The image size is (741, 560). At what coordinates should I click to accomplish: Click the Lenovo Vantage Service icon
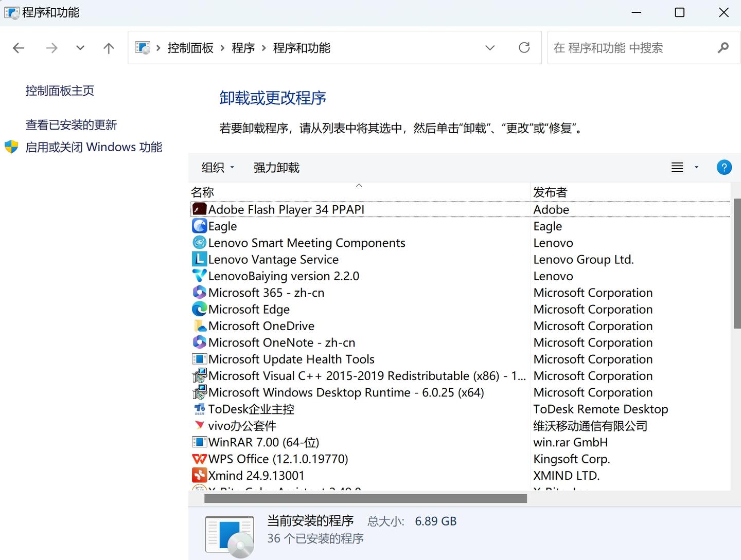click(199, 259)
